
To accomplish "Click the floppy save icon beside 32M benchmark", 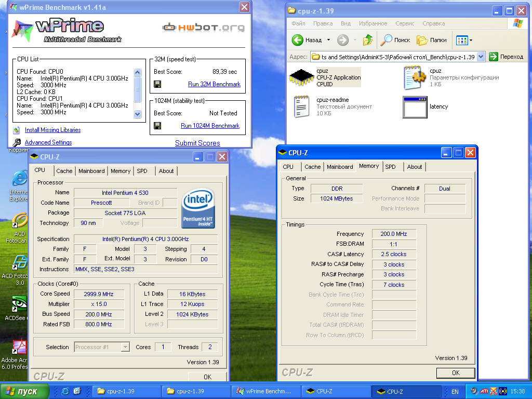I will pos(157,84).
